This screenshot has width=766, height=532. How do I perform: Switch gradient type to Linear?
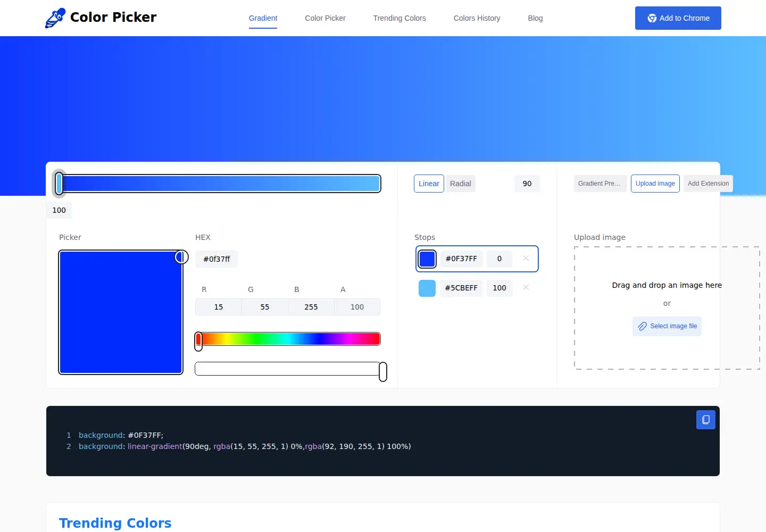tap(429, 184)
